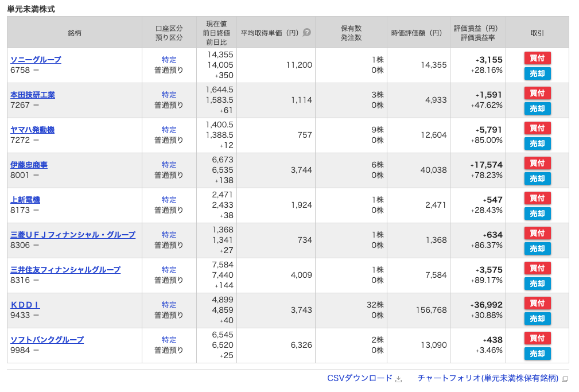Screen dimensions: 579x392
Task: Click 特定 in the 上新電機 row
Action: tap(169, 200)
